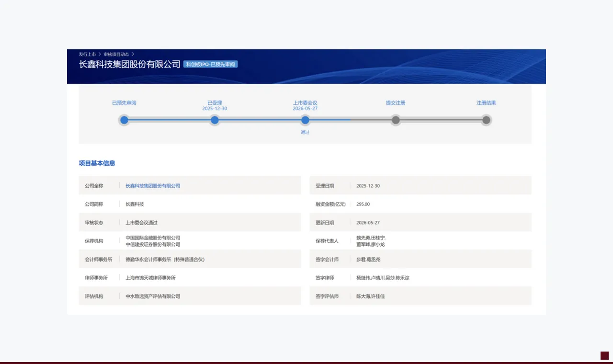Click the 已预先审阅 stage label
This screenshot has height=364, width=613.
(x=124, y=103)
